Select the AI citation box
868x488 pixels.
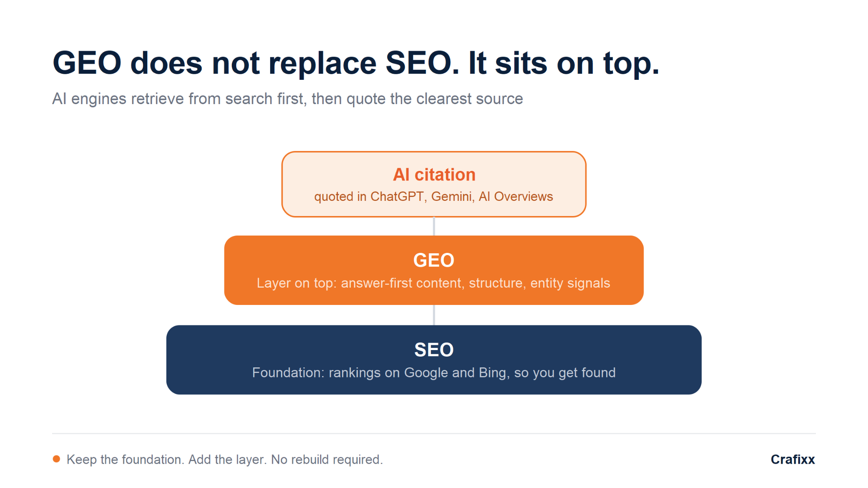434,184
